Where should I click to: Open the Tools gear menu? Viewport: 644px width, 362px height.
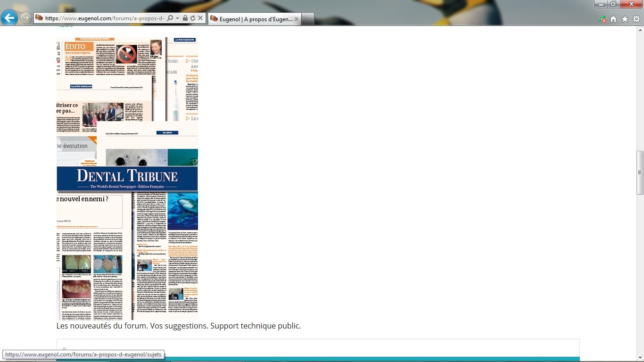click(x=636, y=19)
